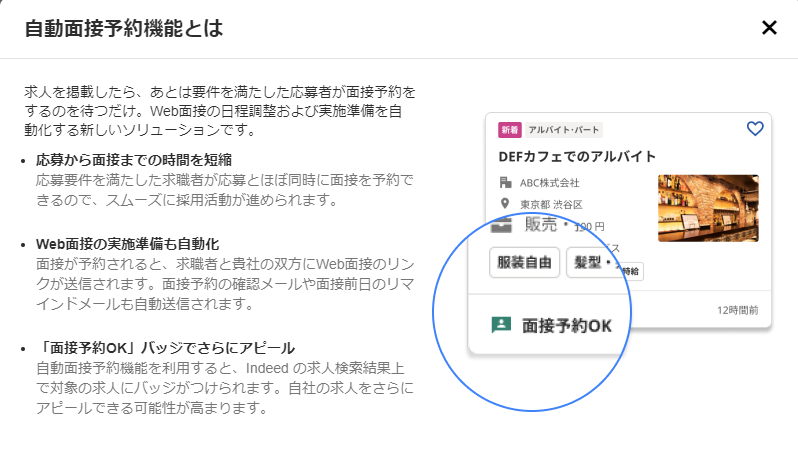
Task: Click the green 面接予約OK badge icon
Action: (501, 325)
